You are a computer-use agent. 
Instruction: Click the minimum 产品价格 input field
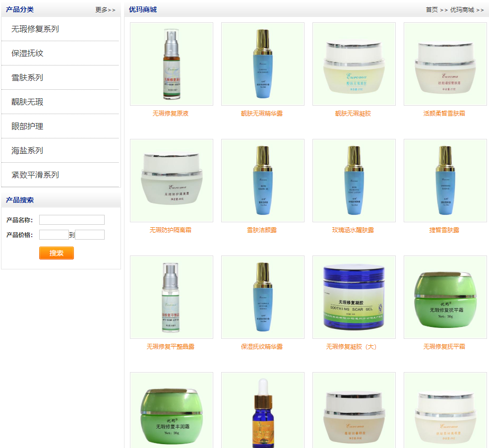54,235
